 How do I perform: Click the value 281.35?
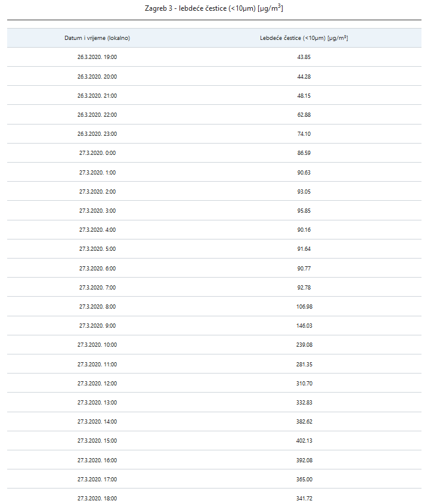pos(304,364)
